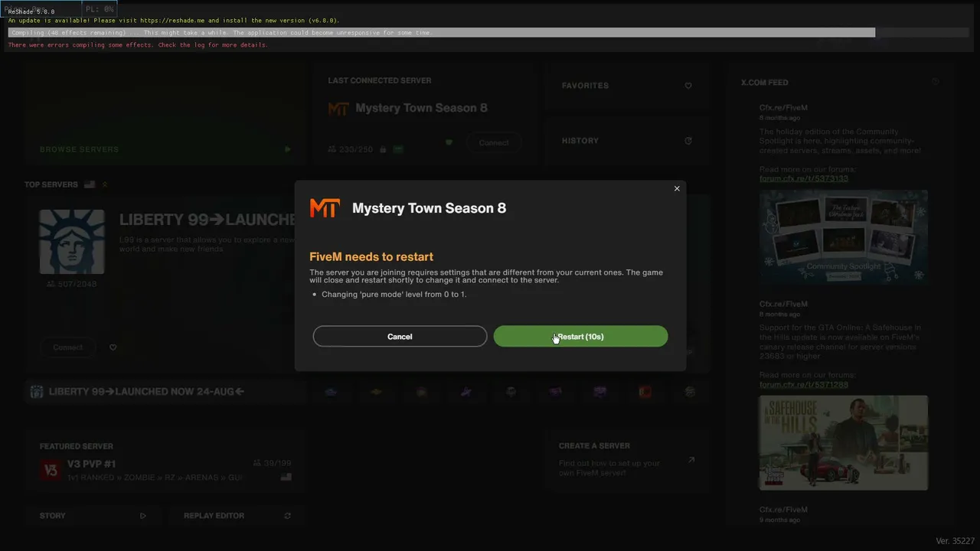
Task: Click the clock icon in History
Action: coord(688,141)
